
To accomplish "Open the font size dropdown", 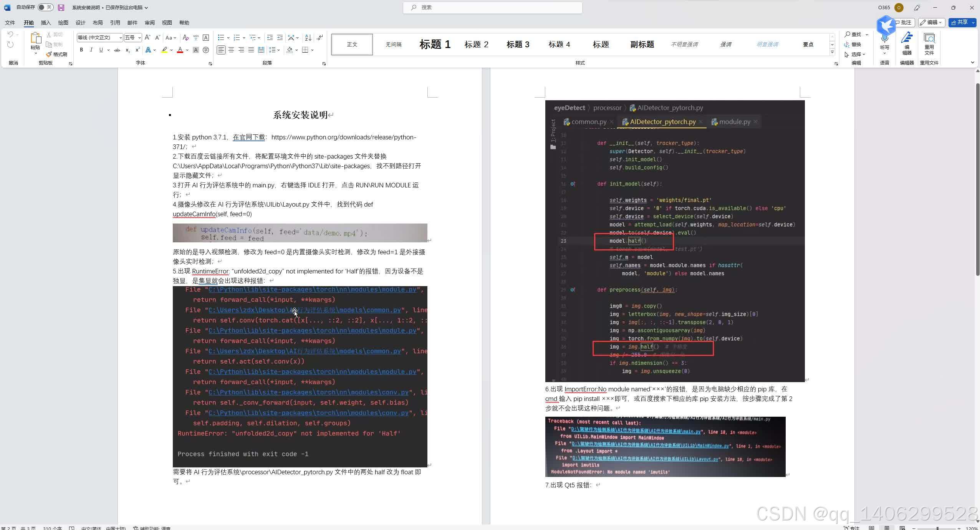I will click(x=139, y=38).
